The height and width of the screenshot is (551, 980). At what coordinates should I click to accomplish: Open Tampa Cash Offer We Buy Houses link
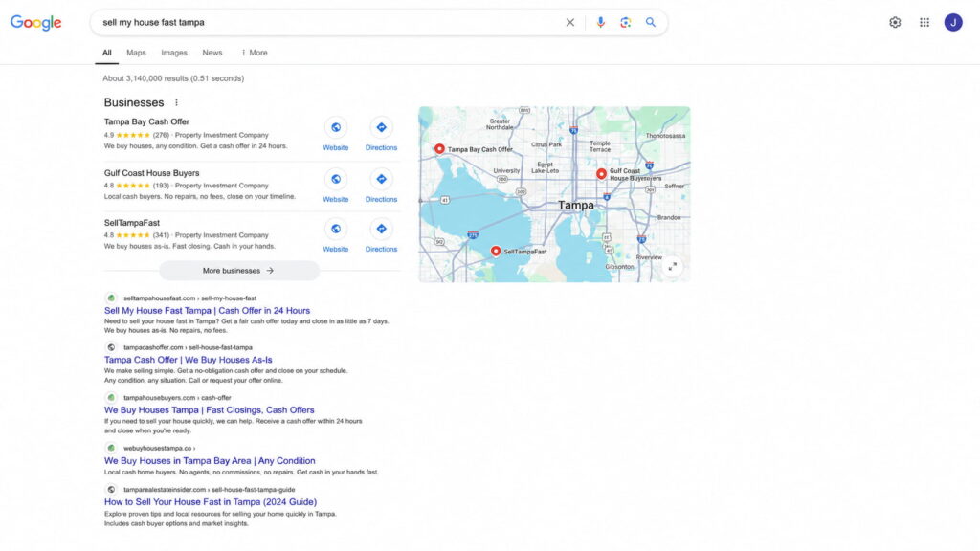pyautogui.click(x=189, y=360)
